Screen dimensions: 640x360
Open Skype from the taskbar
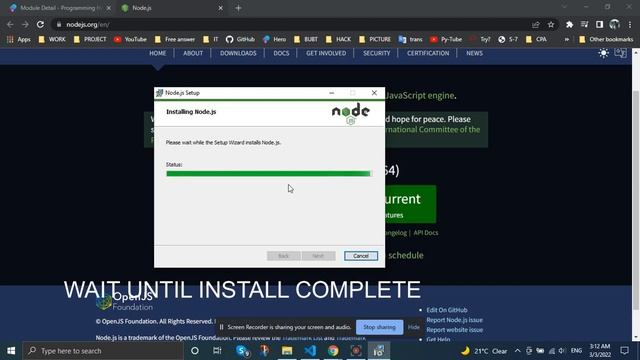[x=242, y=351]
